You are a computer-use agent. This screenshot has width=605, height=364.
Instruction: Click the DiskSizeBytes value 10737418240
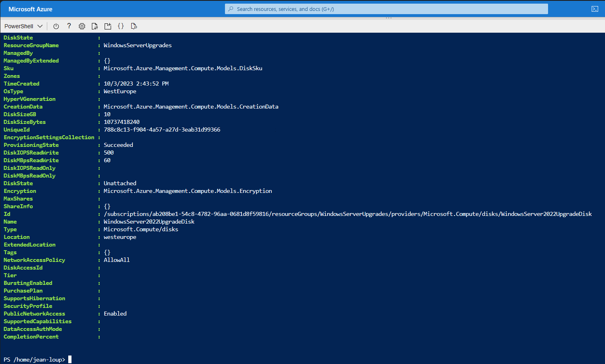[x=122, y=122]
